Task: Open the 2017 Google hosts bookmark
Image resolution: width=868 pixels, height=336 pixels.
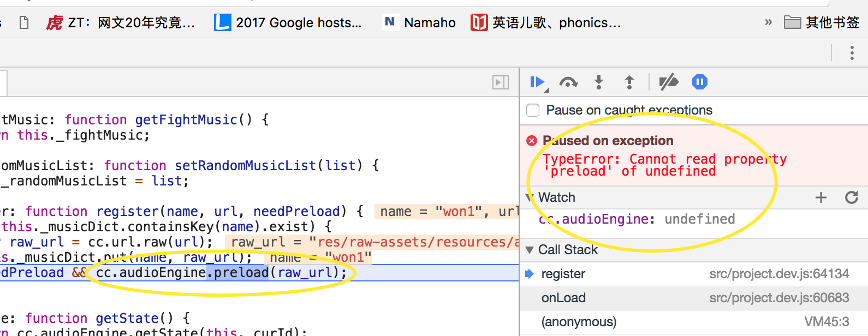Action: click(x=288, y=22)
